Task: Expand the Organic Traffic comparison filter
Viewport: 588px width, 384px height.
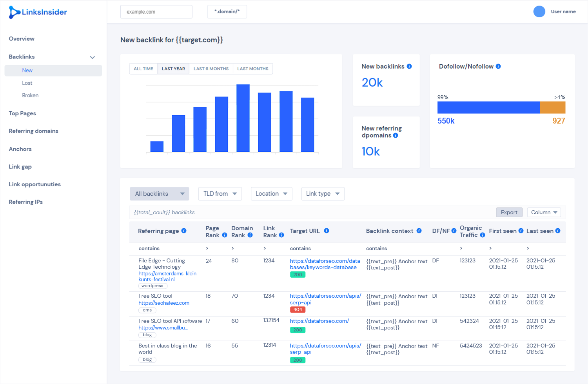Action: [461, 248]
